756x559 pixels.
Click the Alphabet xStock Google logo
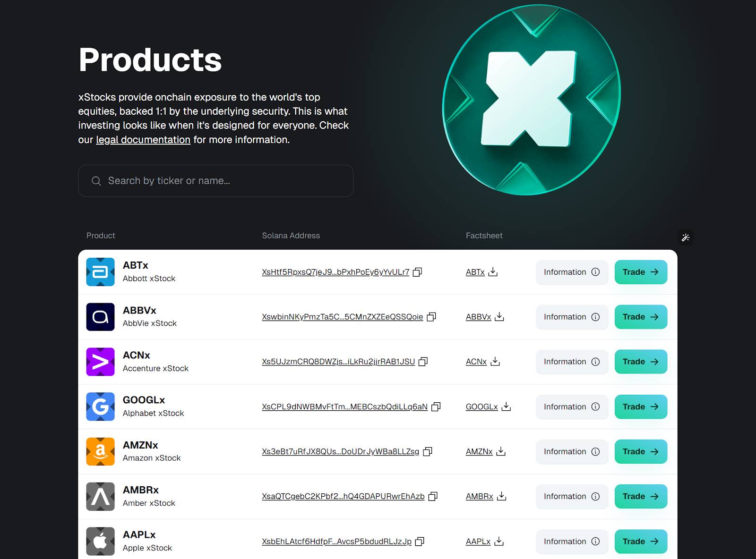(100, 407)
